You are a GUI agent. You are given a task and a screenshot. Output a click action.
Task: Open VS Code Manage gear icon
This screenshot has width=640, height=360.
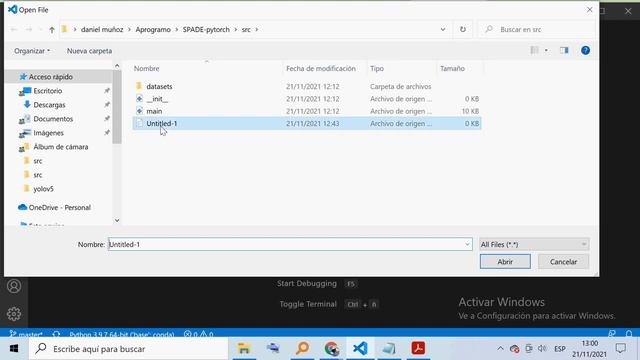click(14, 314)
